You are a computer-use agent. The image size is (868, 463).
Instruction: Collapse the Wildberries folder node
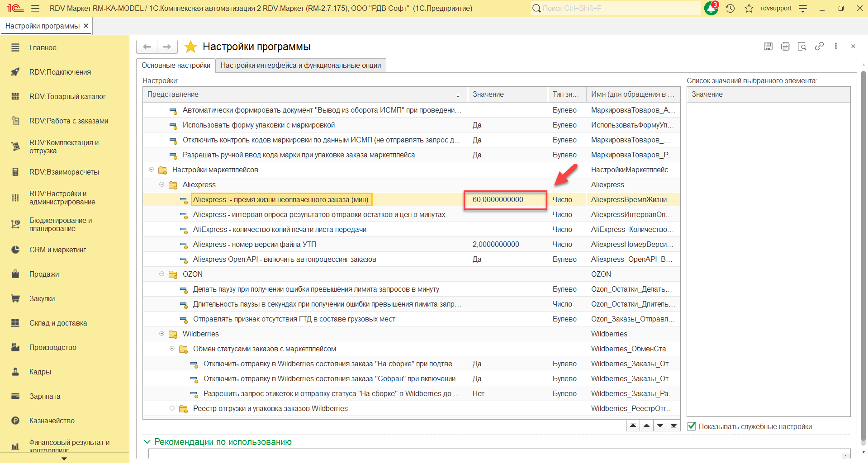pyautogui.click(x=161, y=334)
